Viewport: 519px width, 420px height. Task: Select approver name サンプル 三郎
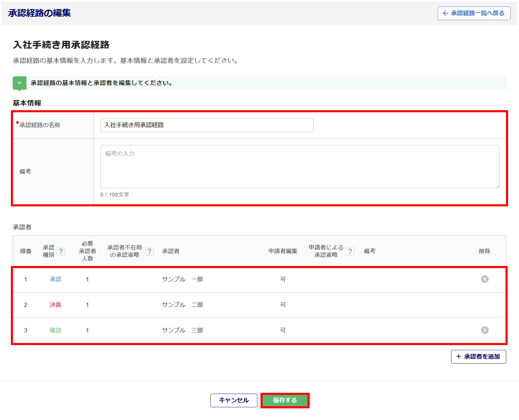182,330
